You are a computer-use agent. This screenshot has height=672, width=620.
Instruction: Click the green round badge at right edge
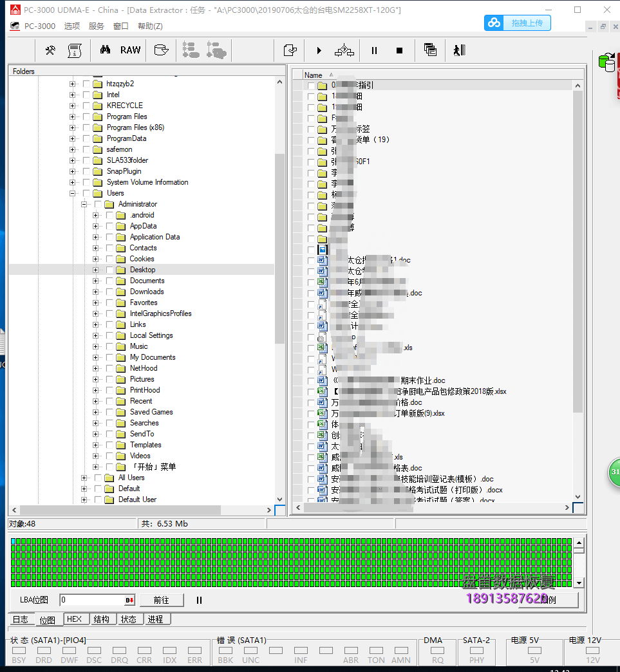click(614, 472)
